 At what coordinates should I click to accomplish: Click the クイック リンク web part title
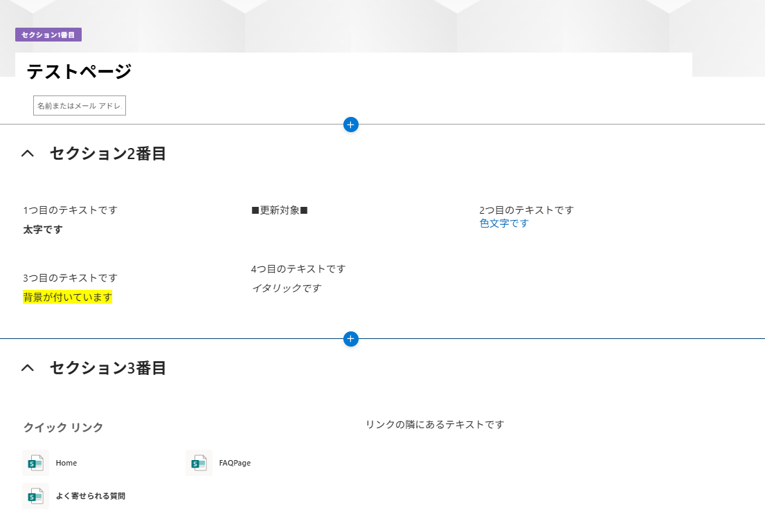(63, 428)
